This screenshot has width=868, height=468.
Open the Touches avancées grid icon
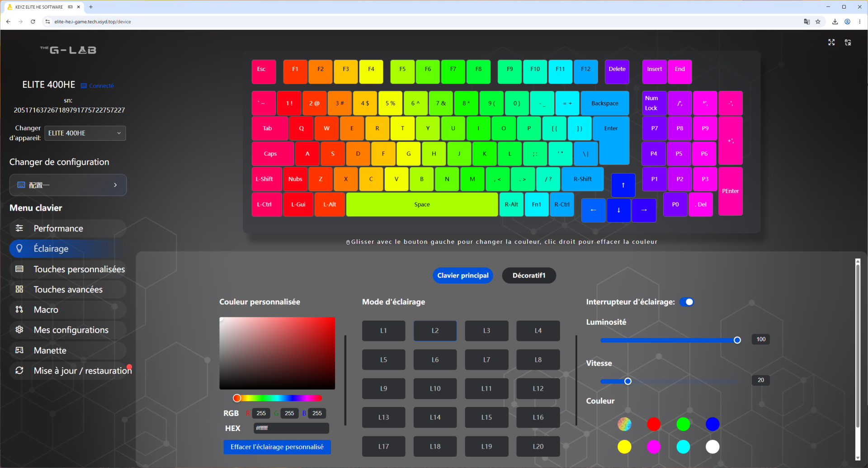point(19,289)
